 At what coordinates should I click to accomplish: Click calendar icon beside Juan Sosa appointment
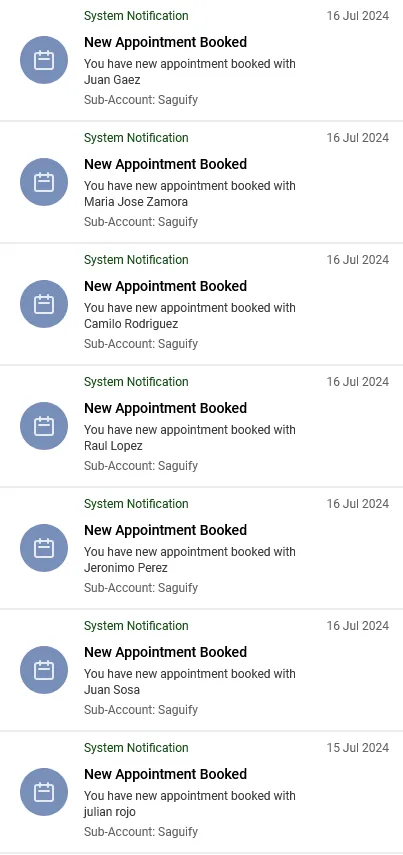[x=44, y=670]
